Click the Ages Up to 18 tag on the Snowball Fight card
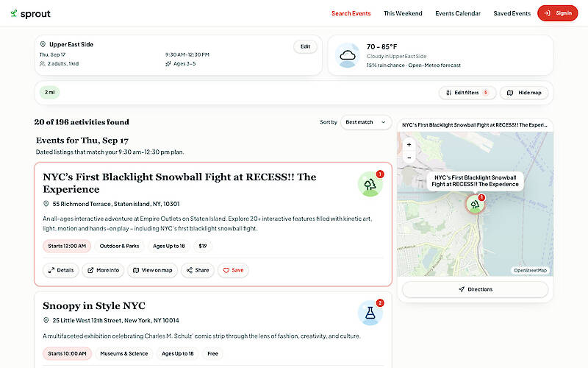The image size is (588, 368). coord(169,246)
